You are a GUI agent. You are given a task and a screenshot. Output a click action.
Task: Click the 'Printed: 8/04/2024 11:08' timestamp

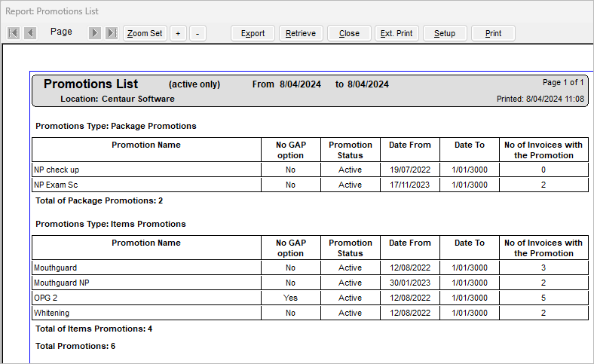[x=540, y=99]
